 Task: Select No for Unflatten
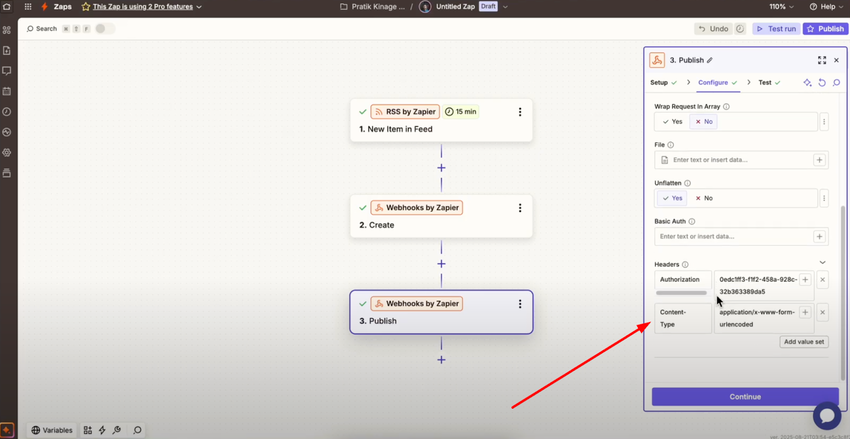pyautogui.click(x=703, y=198)
